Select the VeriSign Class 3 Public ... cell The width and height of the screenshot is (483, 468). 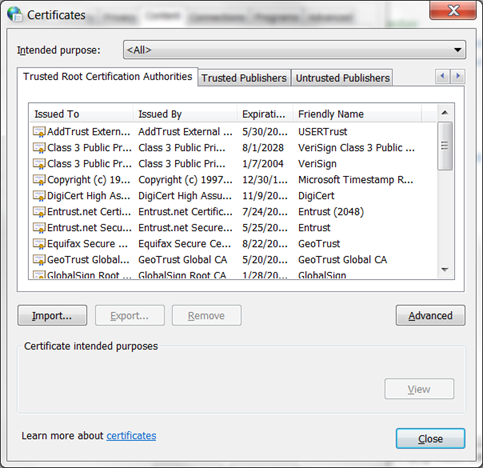pyautogui.click(x=356, y=148)
